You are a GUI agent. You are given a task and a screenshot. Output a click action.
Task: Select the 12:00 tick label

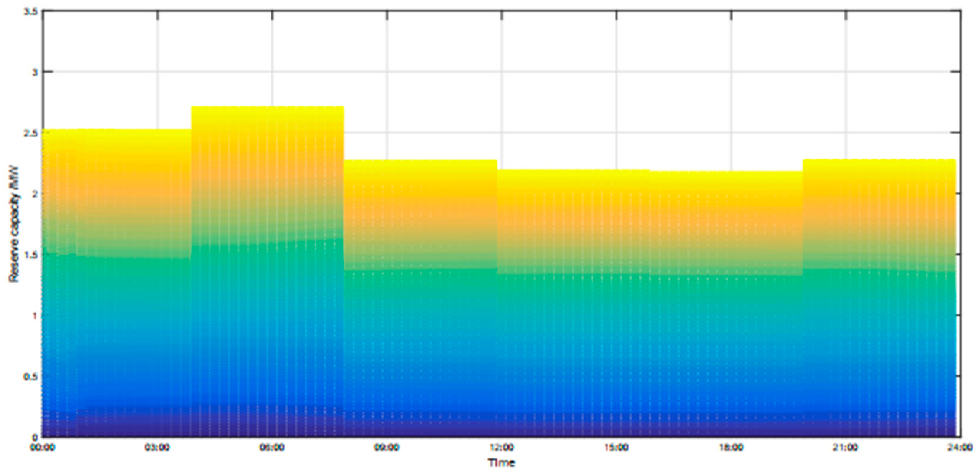pyautogui.click(x=502, y=448)
